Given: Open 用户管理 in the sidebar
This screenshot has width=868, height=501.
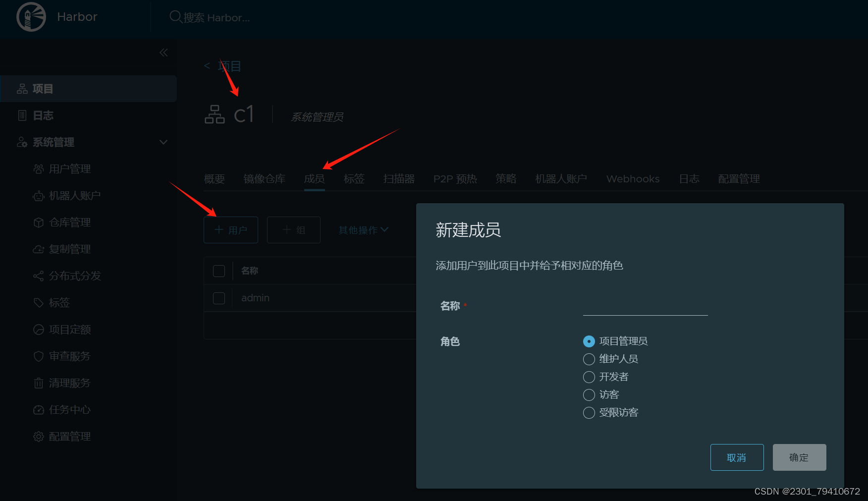Looking at the screenshot, I should tap(70, 169).
